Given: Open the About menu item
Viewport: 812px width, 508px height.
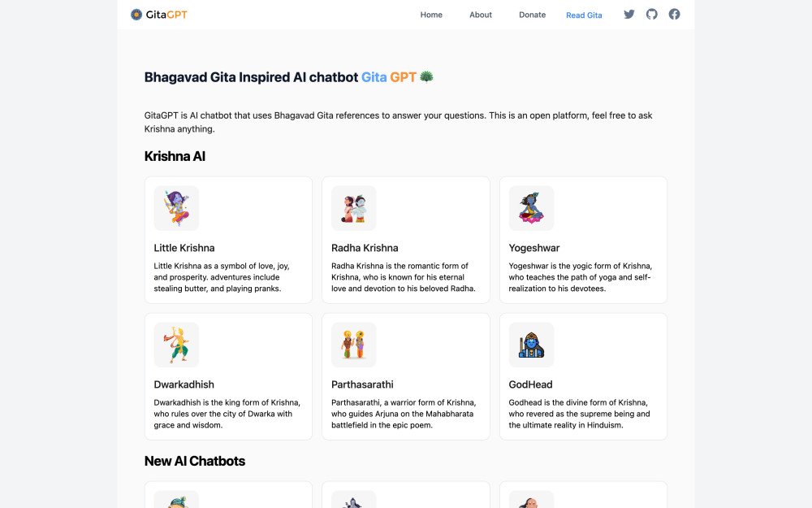Looking at the screenshot, I should 481,15.
